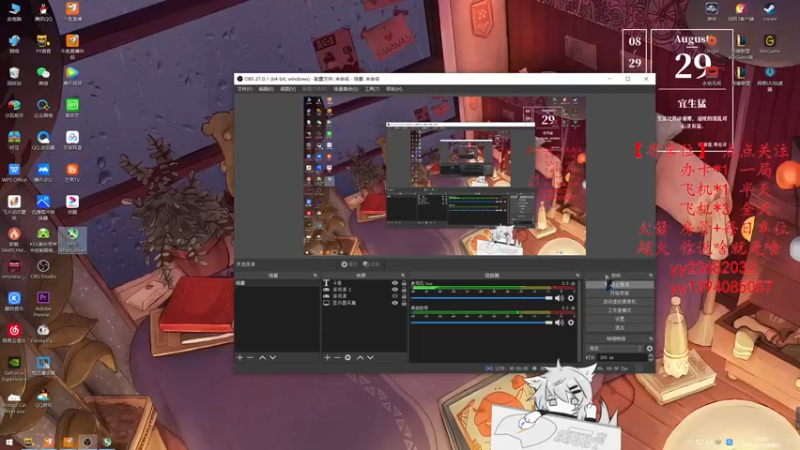Move scene down in scenes list
The height and width of the screenshot is (450, 800).
[273, 358]
